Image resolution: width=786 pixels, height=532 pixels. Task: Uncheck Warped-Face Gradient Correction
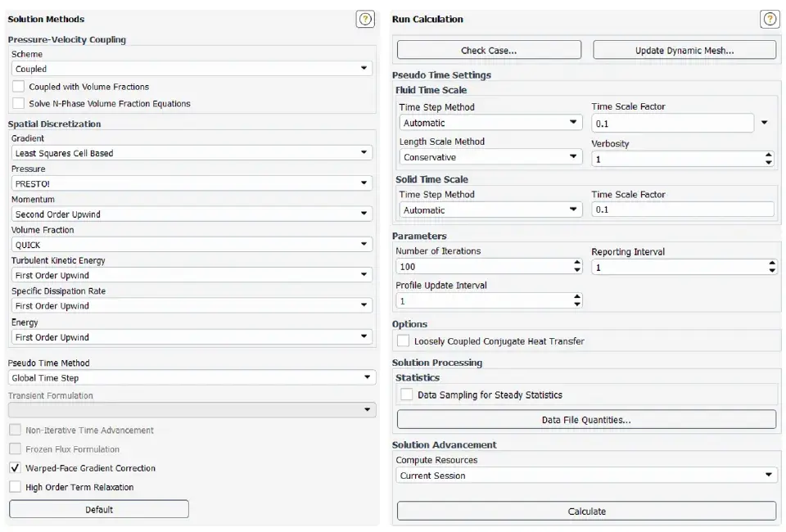[15, 468]
